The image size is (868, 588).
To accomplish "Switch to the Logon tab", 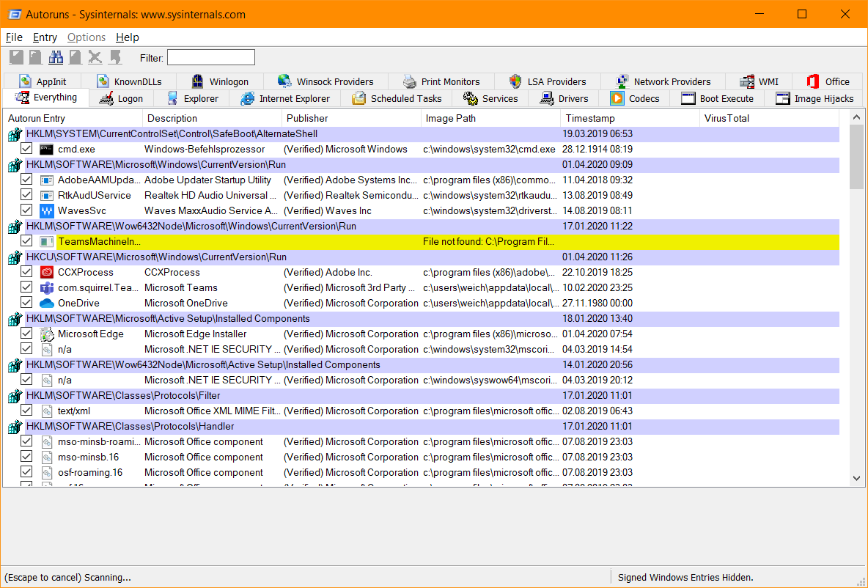I will (121, 98).
